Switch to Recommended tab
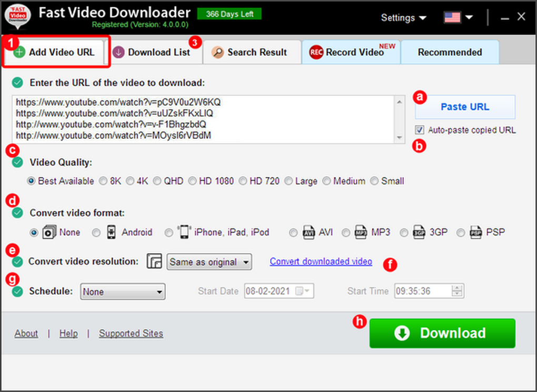Image resolution: width=537 pixels, height=392 pixels. click(x=450, y=52)
